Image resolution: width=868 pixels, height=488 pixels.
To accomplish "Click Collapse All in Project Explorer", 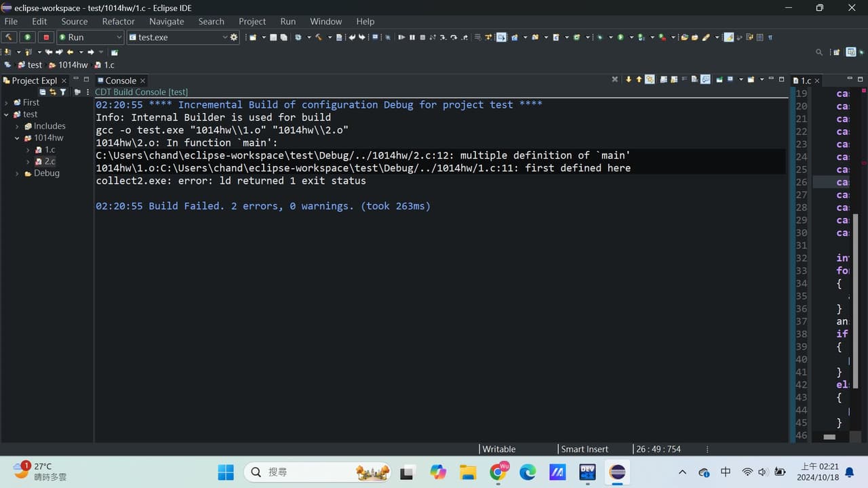I will coord(43,92).
